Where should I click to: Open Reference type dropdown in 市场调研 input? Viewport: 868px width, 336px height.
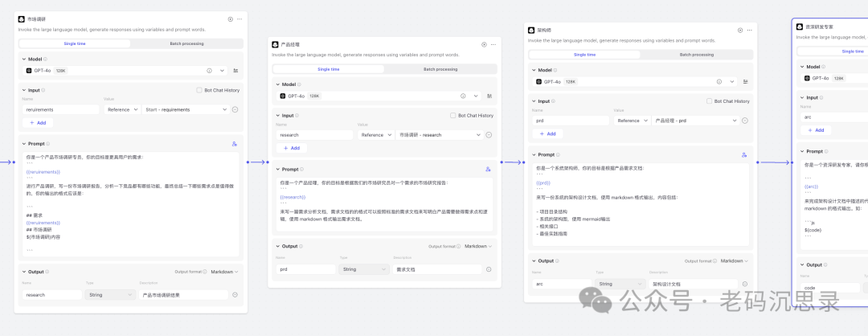(122, 109)
